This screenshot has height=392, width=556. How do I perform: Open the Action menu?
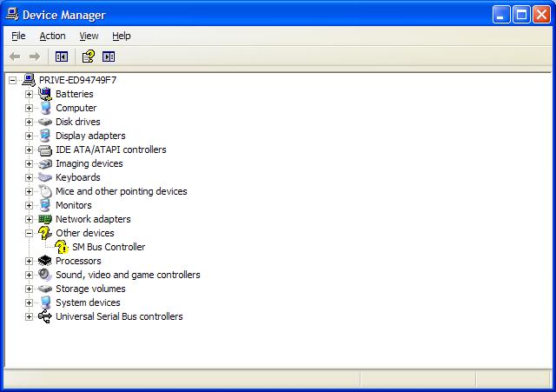pyautogui.click(x=52, y=36)
